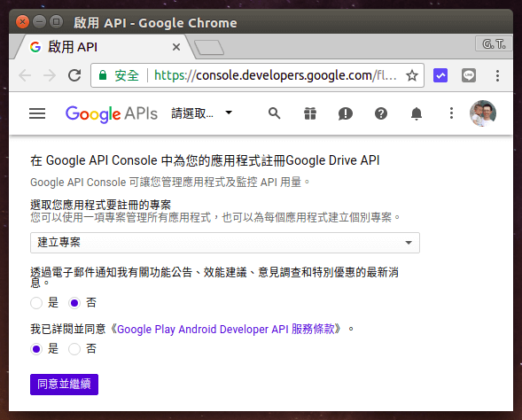Image resolution: width=522 pixels, height=420 pixels.
Task: Select 否 for email notifications
Action: (74, 303)
